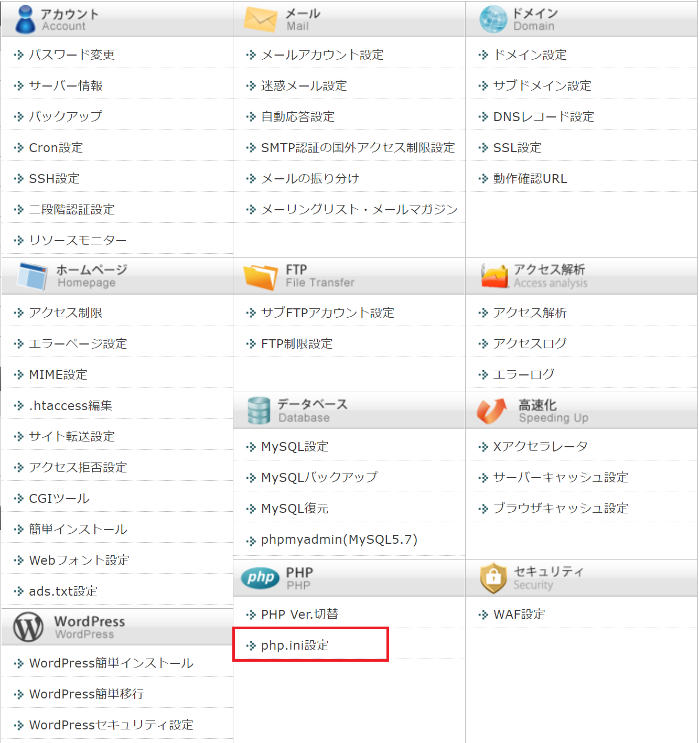
Task: Open DNSレコード設定 link
Action: (x=544, y=116)
